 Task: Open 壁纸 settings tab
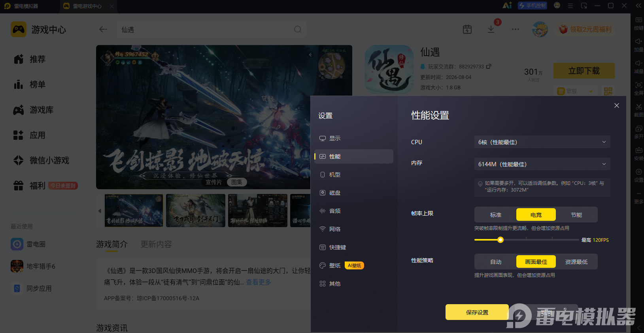(353, 265)
